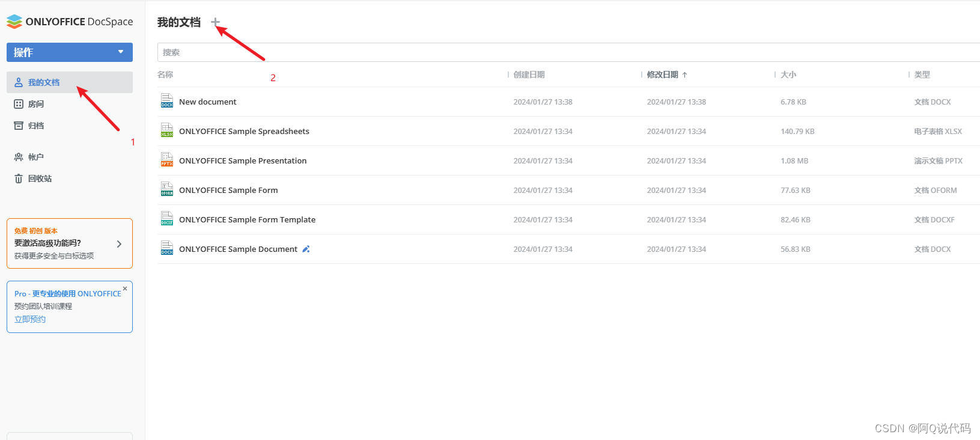The width and height of the screenshot is (980, 440).
Task: Click type 文档 DOCXF cell
Action: click(x=934, y=219)
